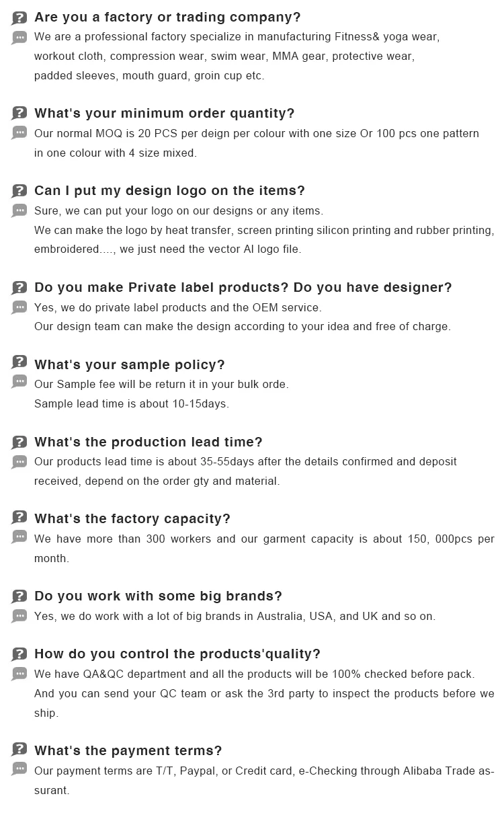504x821 pixels.
Task: Click the question mark icon beside products' quality question
Action: (19, 654)
